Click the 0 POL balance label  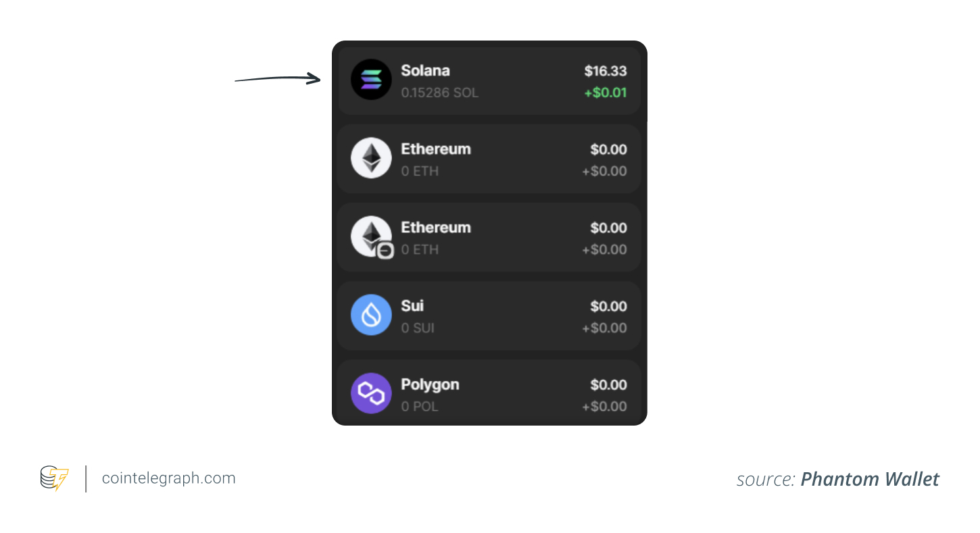tap(420, 406)
